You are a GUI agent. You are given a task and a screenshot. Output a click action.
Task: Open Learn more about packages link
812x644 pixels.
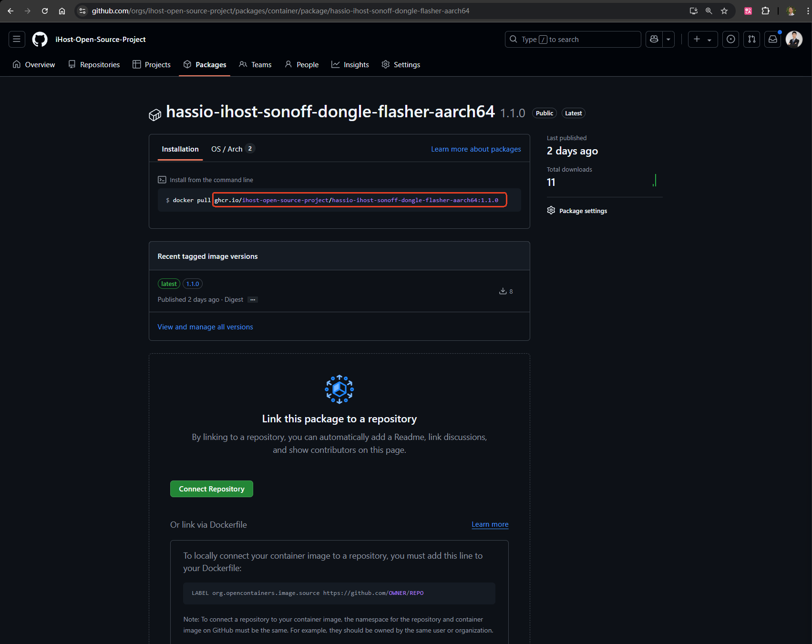pyautogui.click(x=476, y=149)
